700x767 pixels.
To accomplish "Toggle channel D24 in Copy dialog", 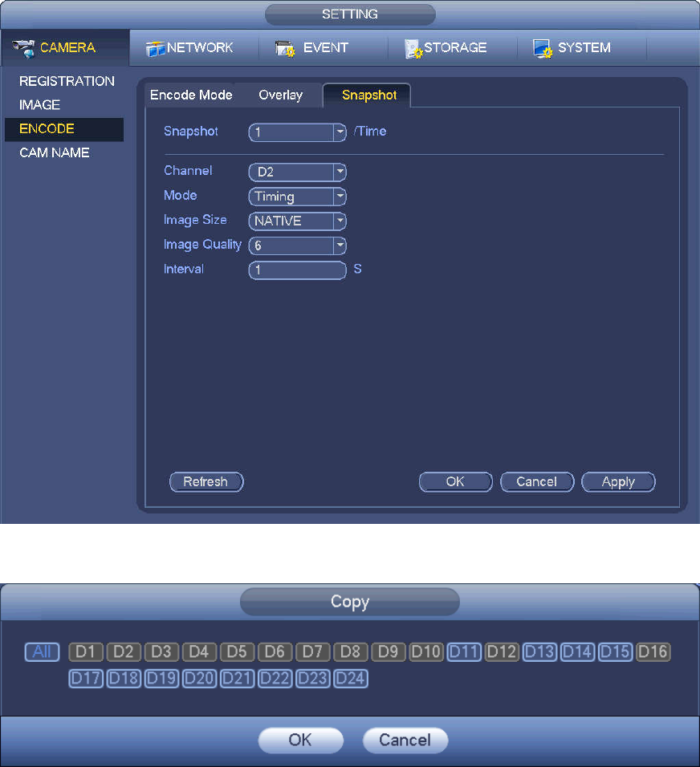I will tap(351, 679).
